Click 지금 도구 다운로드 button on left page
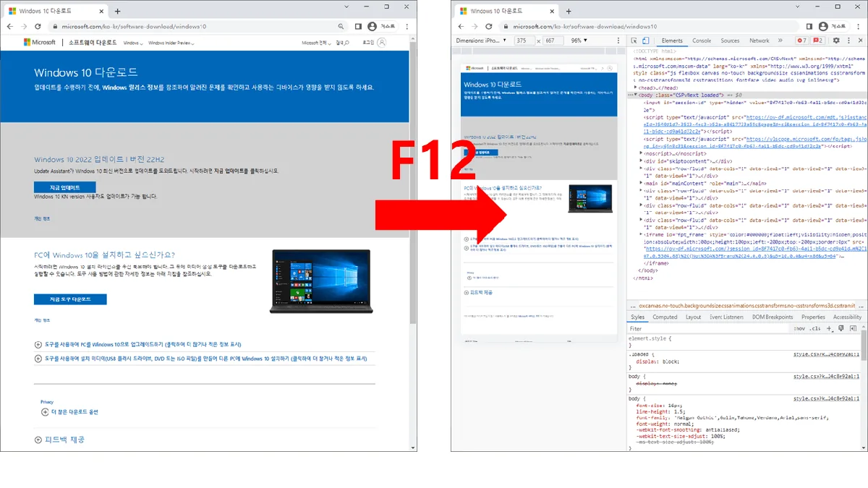 (x=70, y=299)
